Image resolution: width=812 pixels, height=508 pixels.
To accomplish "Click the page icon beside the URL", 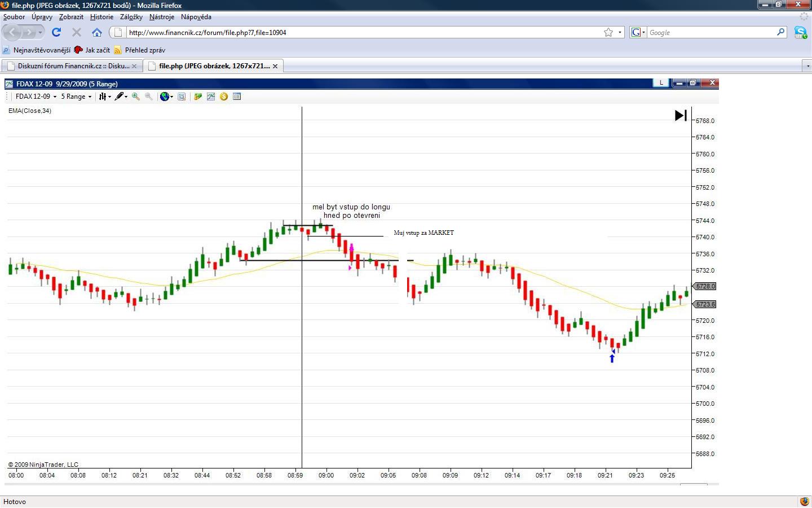I will 118,32.
